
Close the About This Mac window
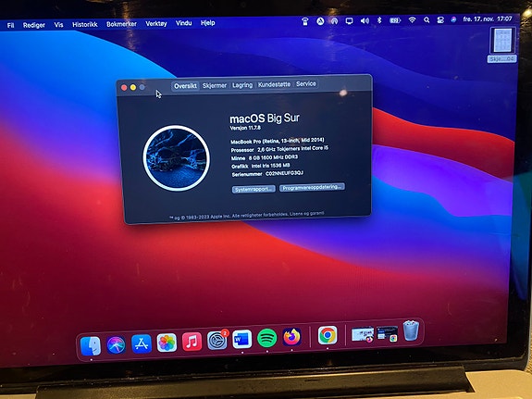point(124,88)
